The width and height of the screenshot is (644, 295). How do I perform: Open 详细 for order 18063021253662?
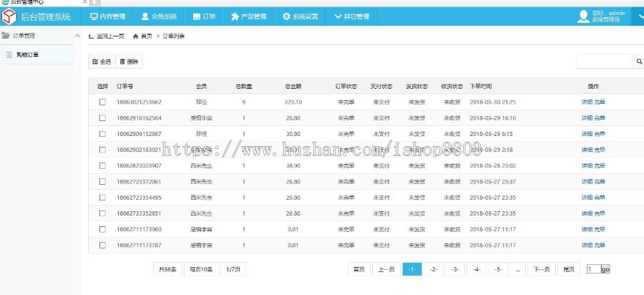pyautogui.click(x=587, y=102)
